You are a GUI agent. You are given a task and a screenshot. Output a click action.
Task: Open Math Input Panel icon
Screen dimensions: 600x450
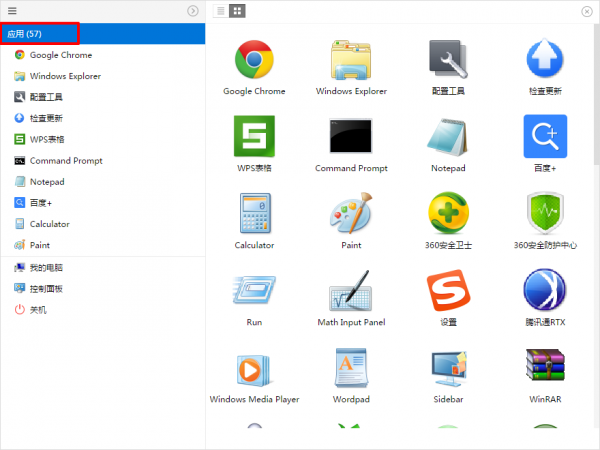point(351,291)
